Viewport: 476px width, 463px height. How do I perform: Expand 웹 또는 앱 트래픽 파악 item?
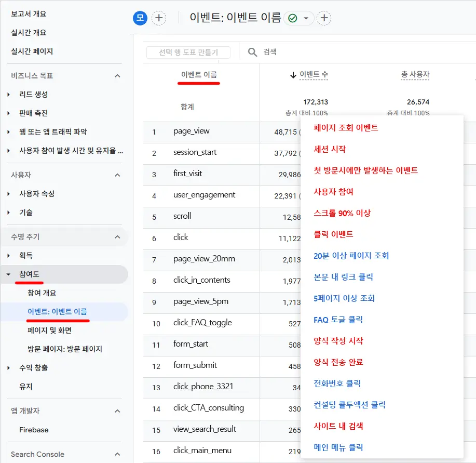(8, 132)
